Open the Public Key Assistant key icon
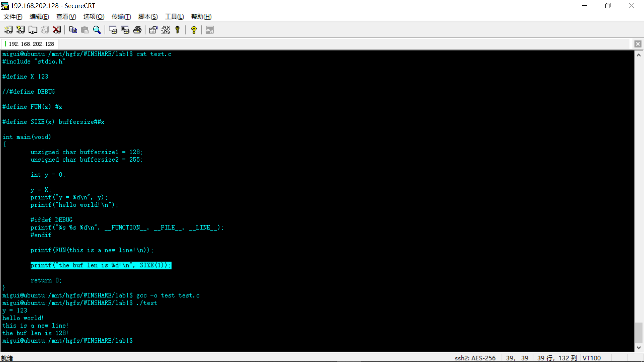 tap(177, 30)
